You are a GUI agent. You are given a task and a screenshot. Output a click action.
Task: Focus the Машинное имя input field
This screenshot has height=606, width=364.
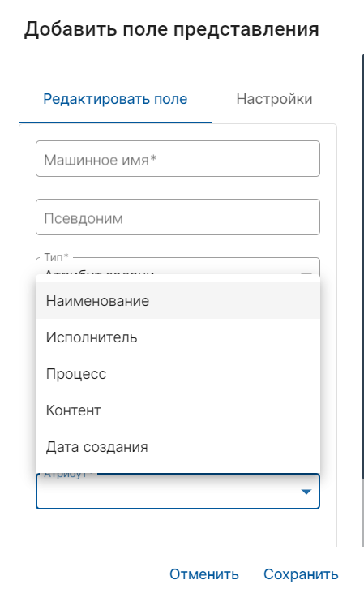pos(178,159)
